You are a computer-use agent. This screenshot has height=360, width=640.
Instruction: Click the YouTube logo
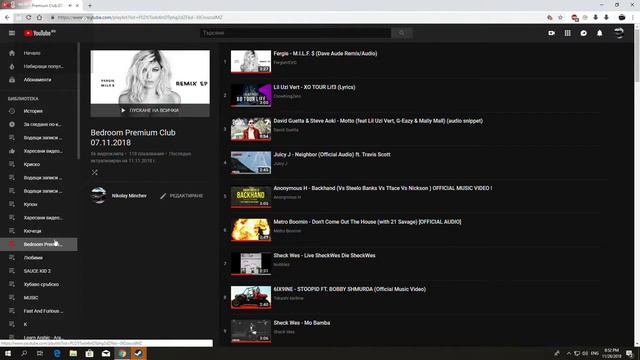click(x=40, y=33)
